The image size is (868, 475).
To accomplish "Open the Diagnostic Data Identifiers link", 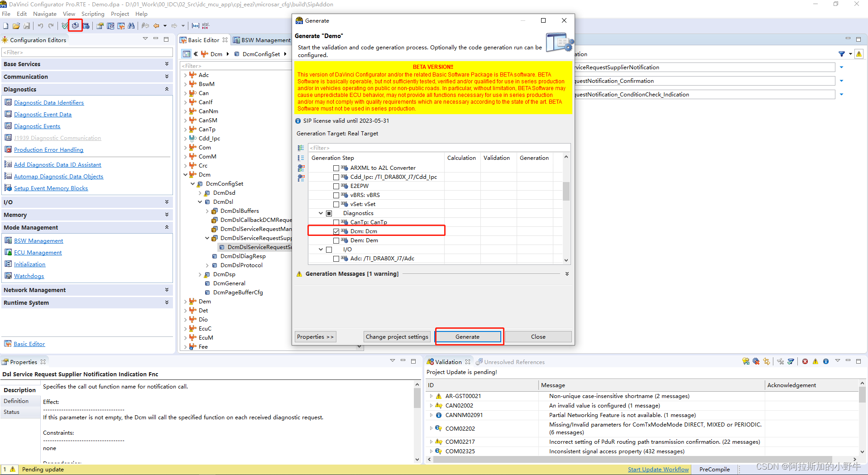I will tap(49, 103).
